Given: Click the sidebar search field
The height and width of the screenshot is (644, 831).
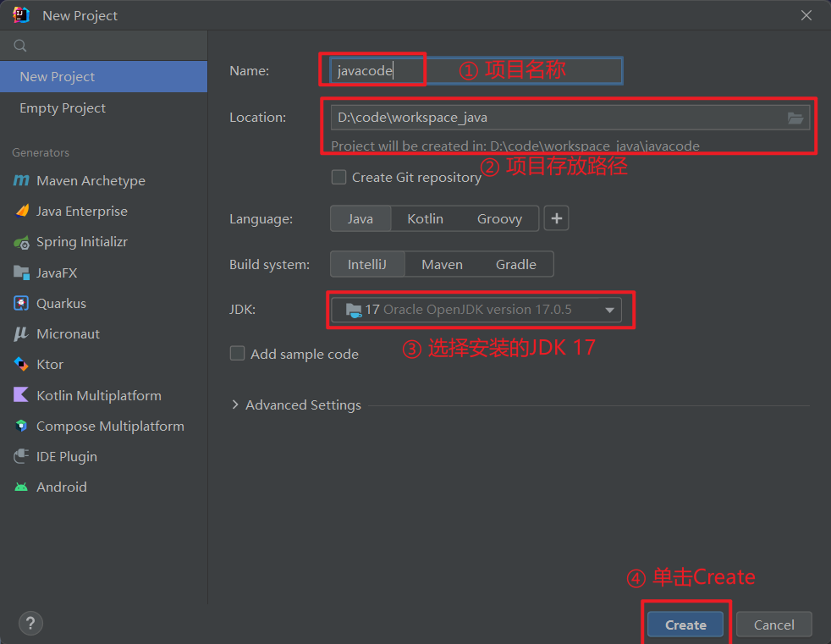Looking at the screenshot, I should click(x=104, y=46).
